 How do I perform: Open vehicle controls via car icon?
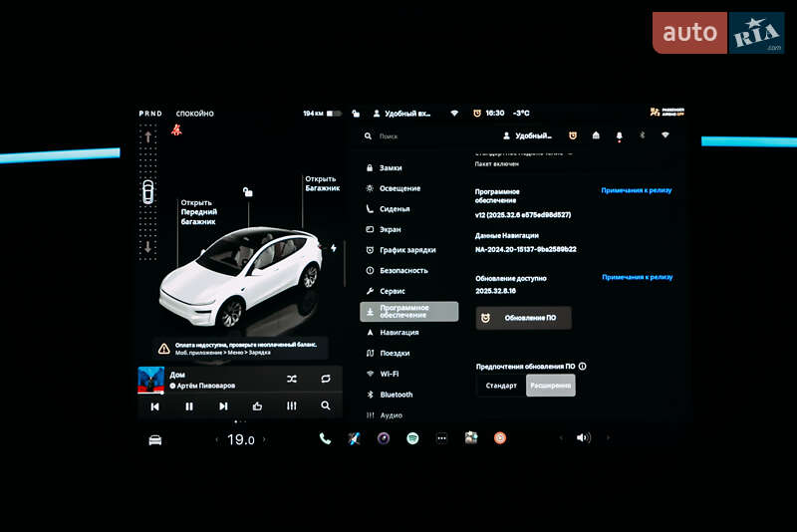click(155, 439)
